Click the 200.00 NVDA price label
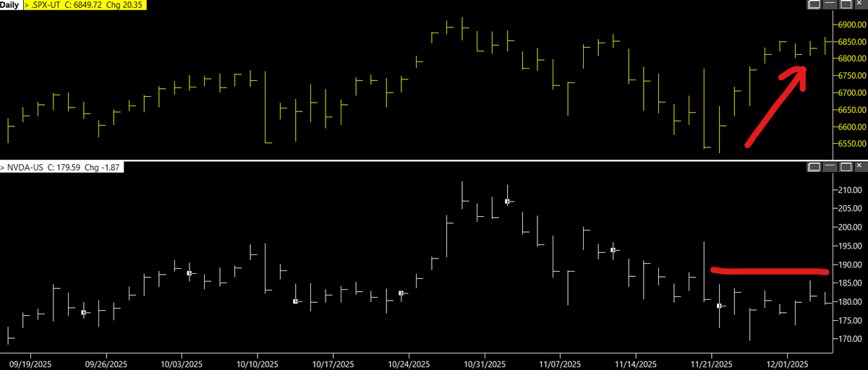 (x=851, y=228)
